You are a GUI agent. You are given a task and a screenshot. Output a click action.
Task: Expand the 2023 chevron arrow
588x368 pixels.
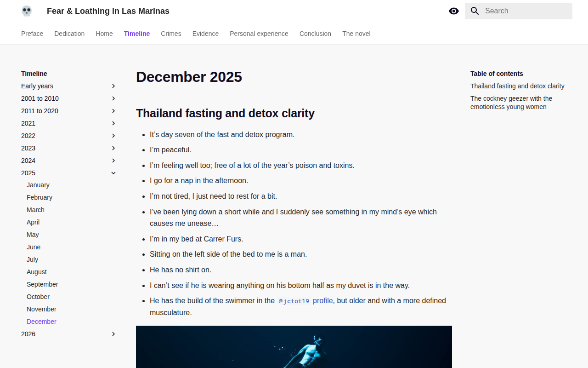tap(113, 148)
